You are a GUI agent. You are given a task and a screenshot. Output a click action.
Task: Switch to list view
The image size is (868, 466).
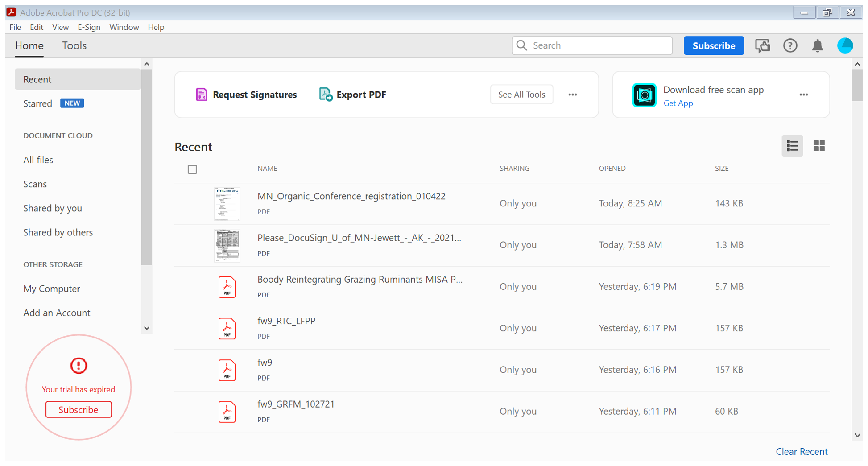tap(792, 146)
